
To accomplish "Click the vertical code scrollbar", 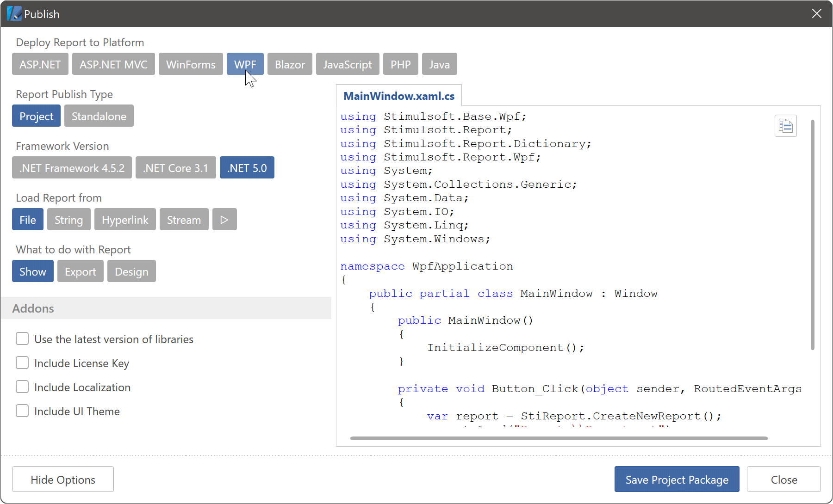I will coord(812,234).
